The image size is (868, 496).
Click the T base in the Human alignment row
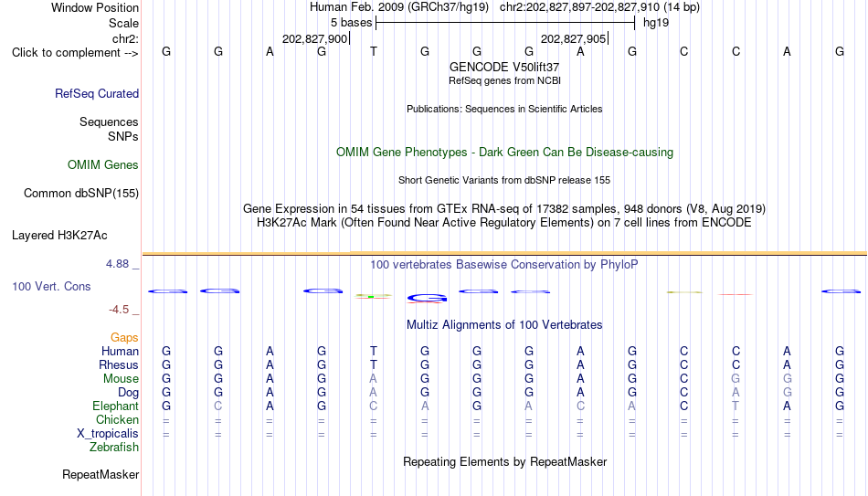point(374,351)
